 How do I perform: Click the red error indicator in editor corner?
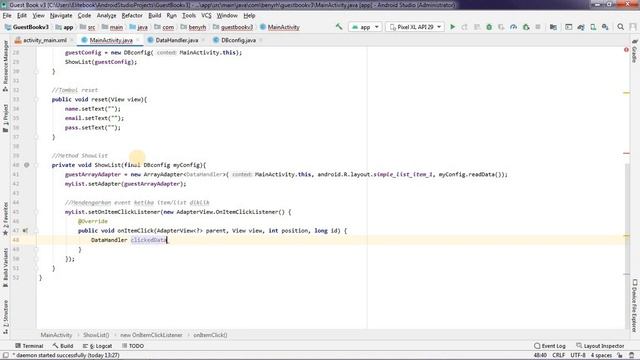coord(626,50)
